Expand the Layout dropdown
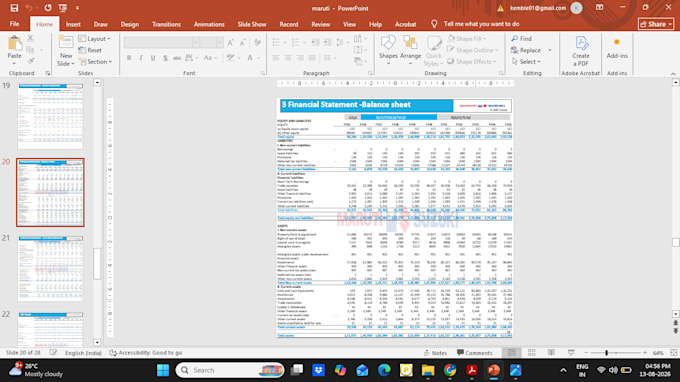Screen dimensions: 680x382 tap(94, 39)
